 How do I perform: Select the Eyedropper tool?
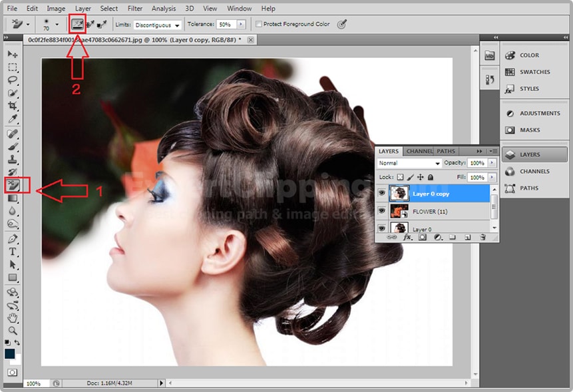[x=13, y=120]
